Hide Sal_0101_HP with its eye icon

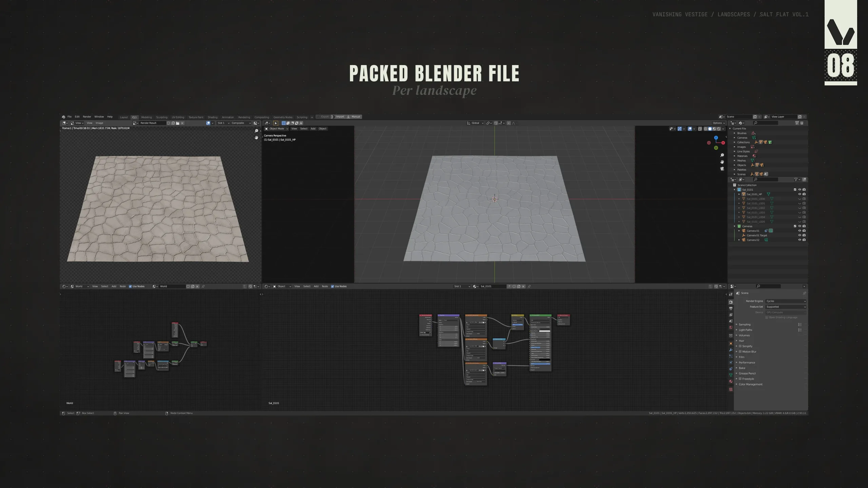pyautogui.click(x=800, y=195)
